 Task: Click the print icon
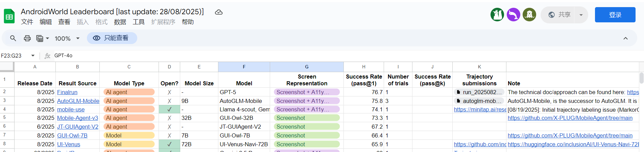[x=27, y=38]
